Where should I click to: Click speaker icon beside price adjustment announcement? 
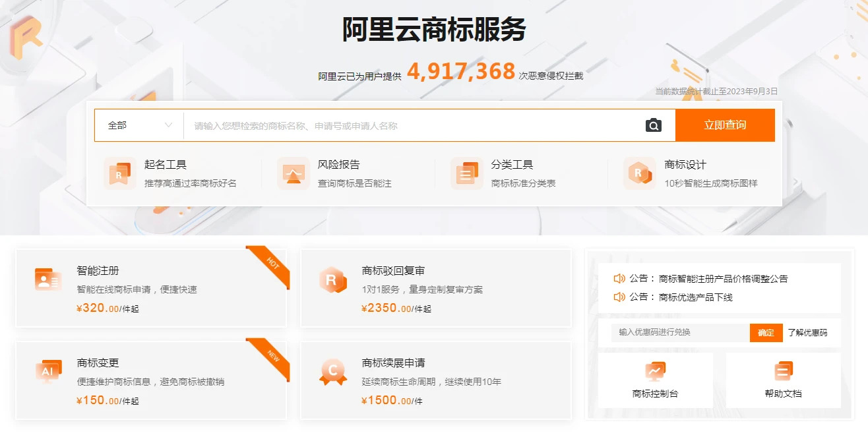pos(619,279)
